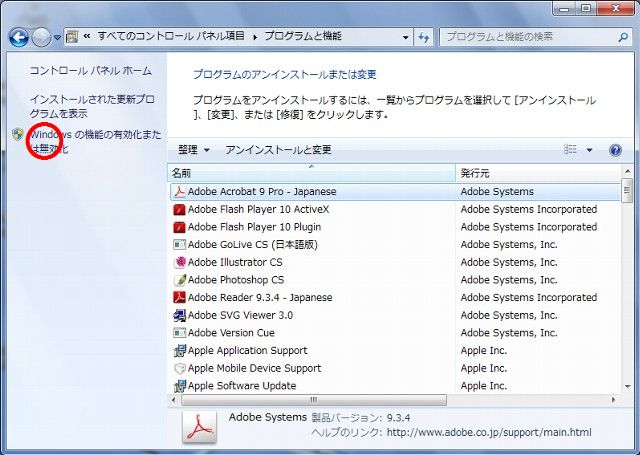Click the Adobe Reader 9.3.4 icon
The width and height of the screenshot is (640, 455).
[x=180, y=297]
